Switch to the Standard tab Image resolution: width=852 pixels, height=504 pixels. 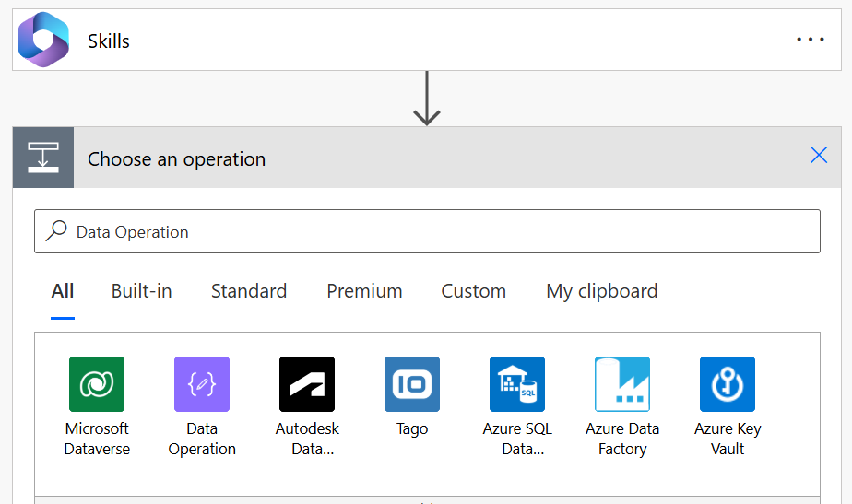pyautogui.click(x=249, y=292)
